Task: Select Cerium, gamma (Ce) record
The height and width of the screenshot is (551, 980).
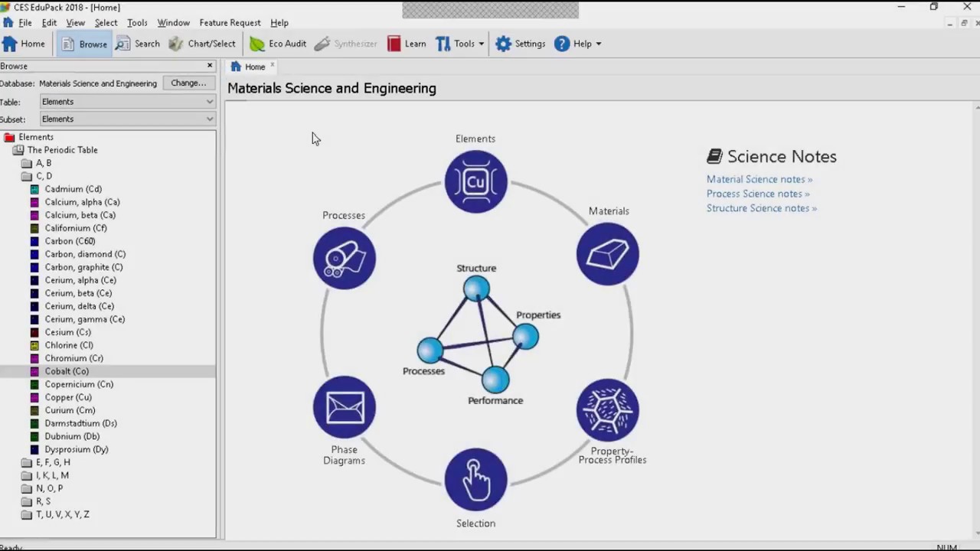Action: pyautogui.click(x=84, y=319)
